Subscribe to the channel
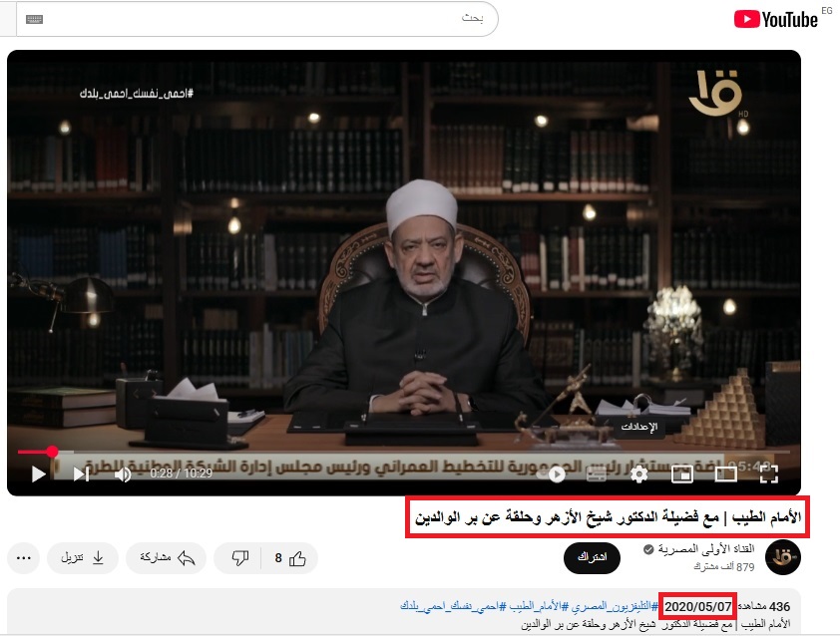The image size is (840, 636). pos(592,558)
